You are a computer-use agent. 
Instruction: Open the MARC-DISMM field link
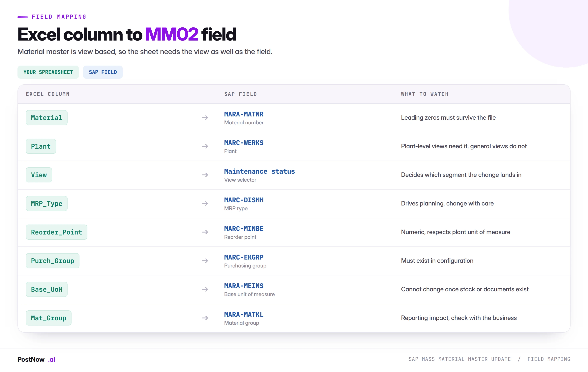(244, 200)
